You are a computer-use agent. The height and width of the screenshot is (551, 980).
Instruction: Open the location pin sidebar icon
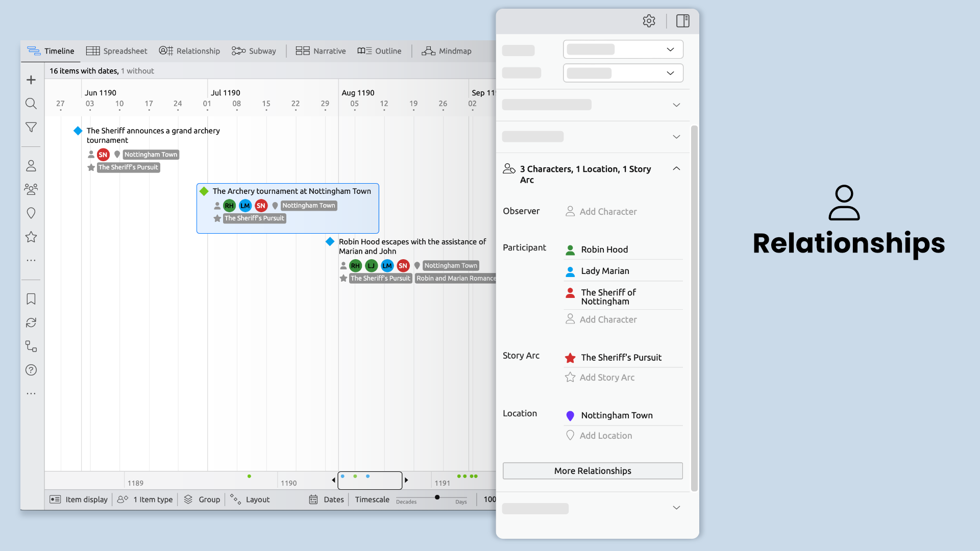pos(31,213)
